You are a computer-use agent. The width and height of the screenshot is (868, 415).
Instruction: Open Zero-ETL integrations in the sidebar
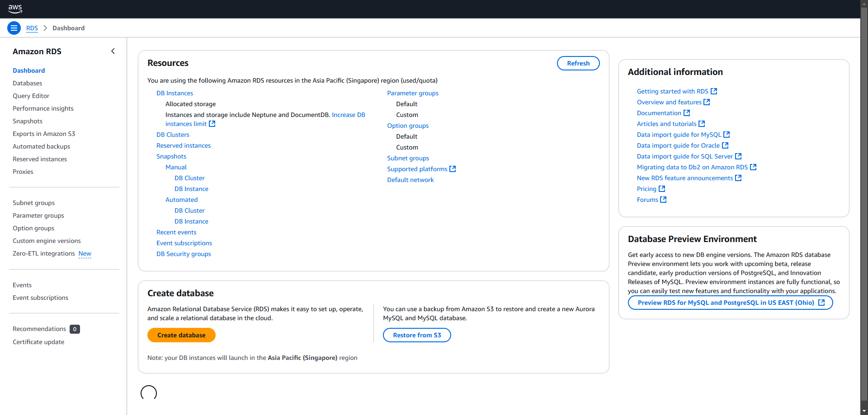44,253
